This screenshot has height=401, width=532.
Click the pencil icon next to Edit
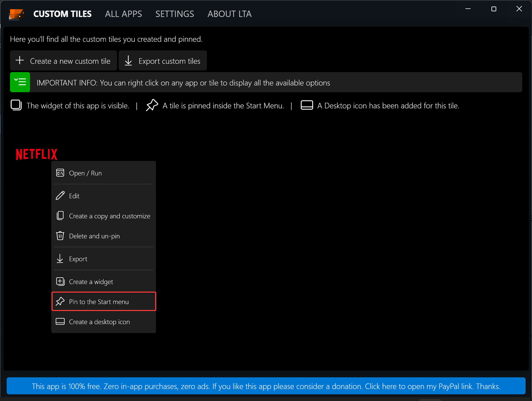(60, 196)
